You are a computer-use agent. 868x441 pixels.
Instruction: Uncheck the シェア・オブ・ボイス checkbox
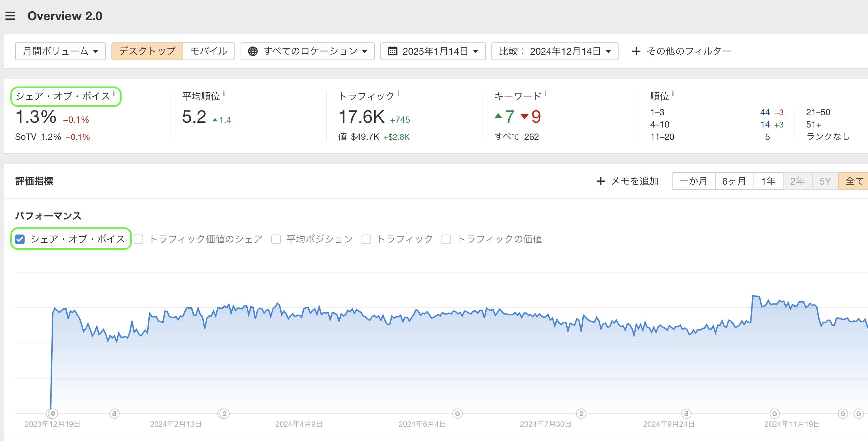pyautogui.click(x=20, y=239)
